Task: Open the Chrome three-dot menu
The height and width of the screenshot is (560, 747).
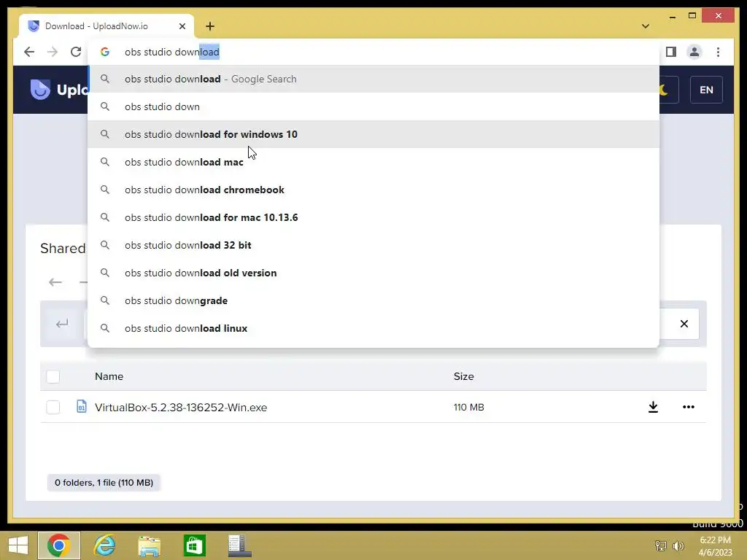Action: coord(718,52)
